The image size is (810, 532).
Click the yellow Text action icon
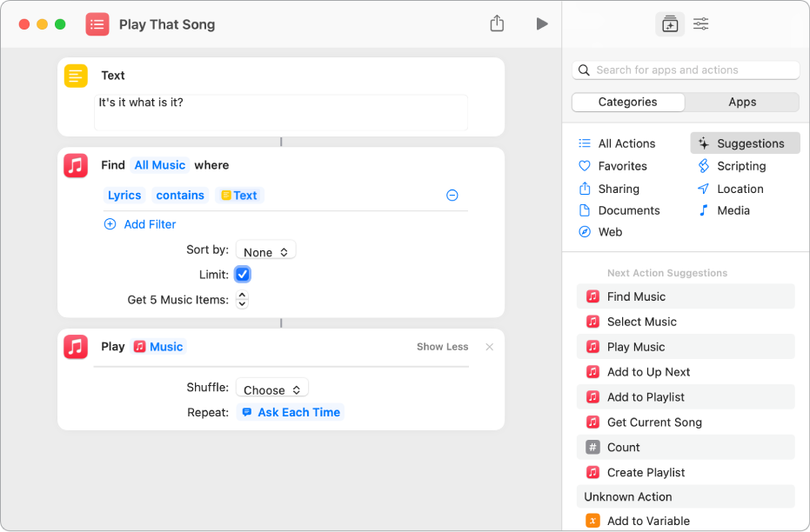tap(75, 76)
